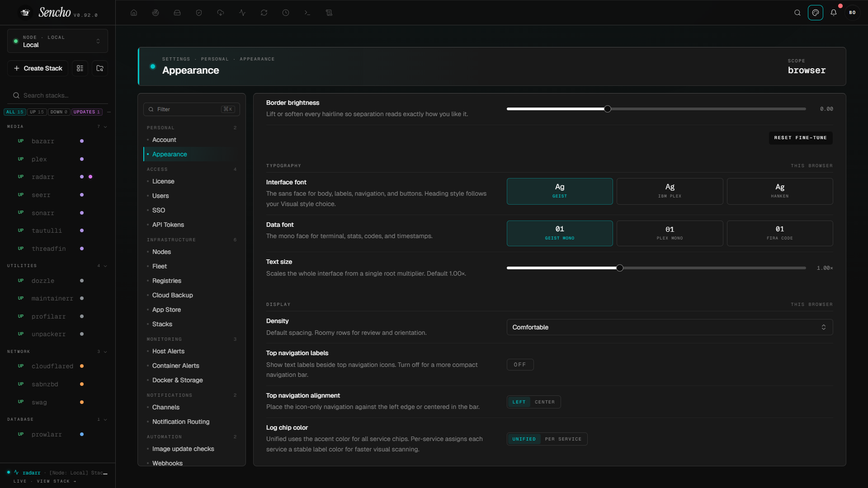
Task: Open Users settings section
Action: (x=160, y=196)
